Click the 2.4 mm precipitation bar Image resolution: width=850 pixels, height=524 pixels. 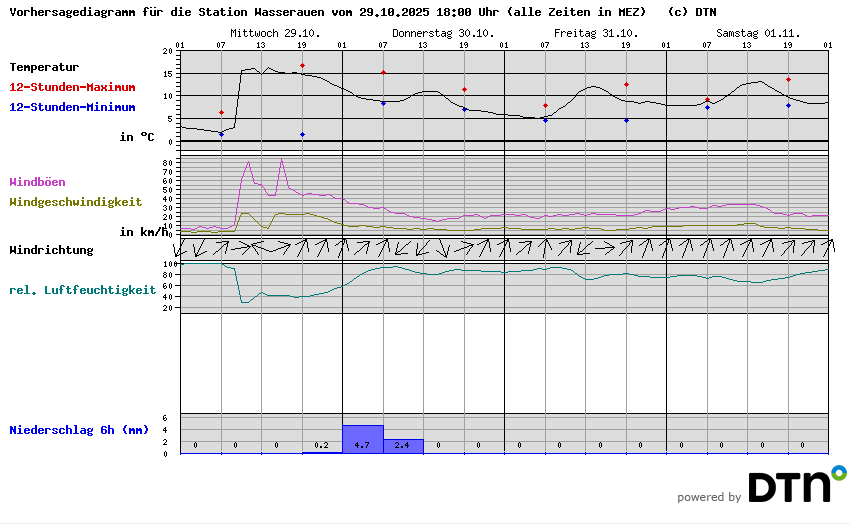403,446
